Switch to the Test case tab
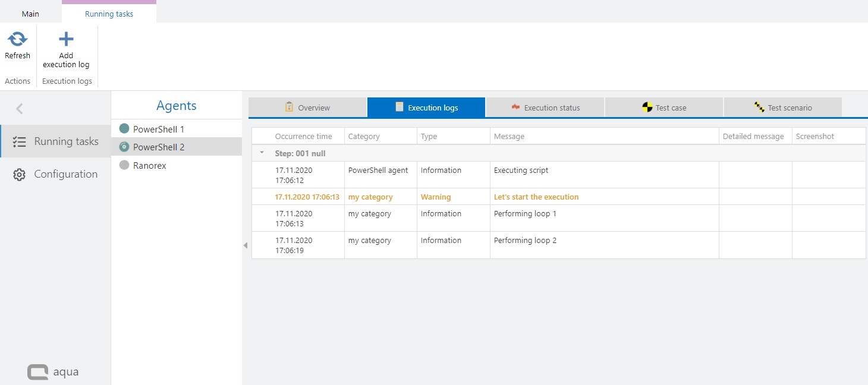 [664, 108]
